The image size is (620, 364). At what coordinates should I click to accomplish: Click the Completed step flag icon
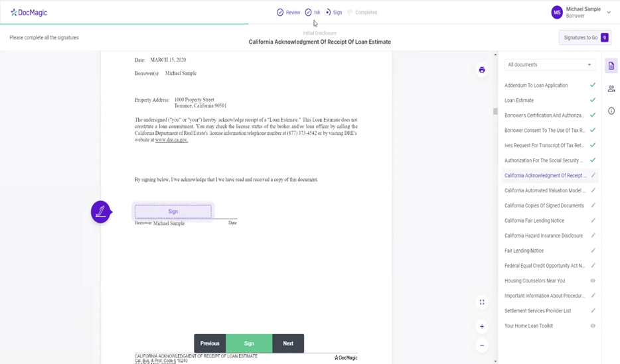tap(350, 13)
